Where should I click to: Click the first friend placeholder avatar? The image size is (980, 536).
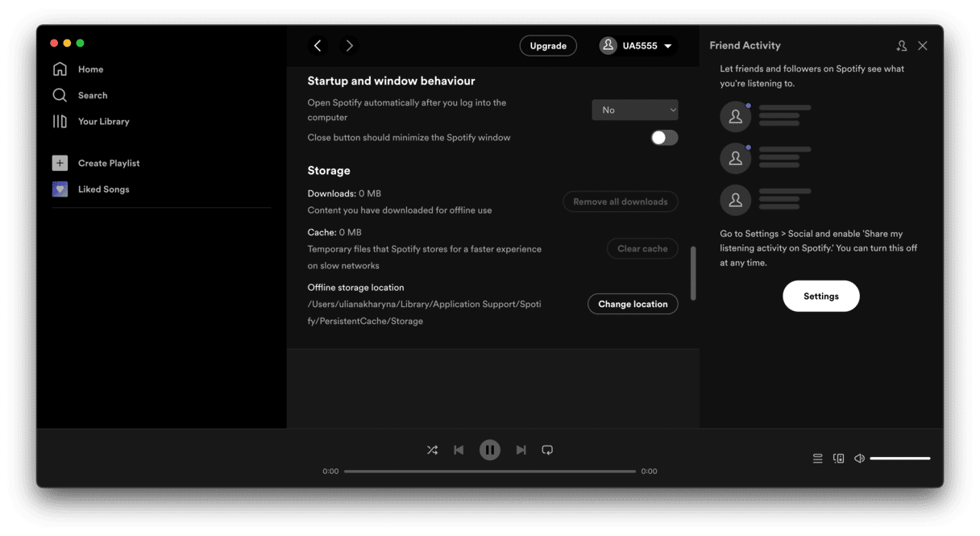pyautogui.click(x=735, y=117)
